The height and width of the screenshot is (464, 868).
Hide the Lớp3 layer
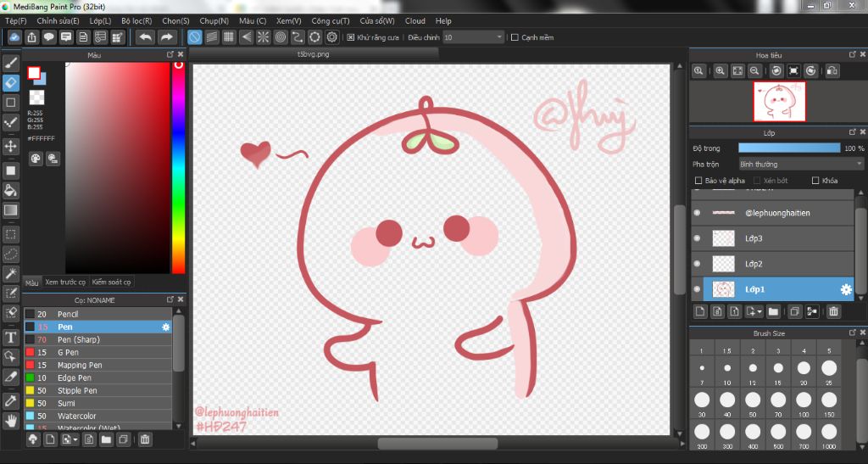pyautogui.click(x=697, y=238)
